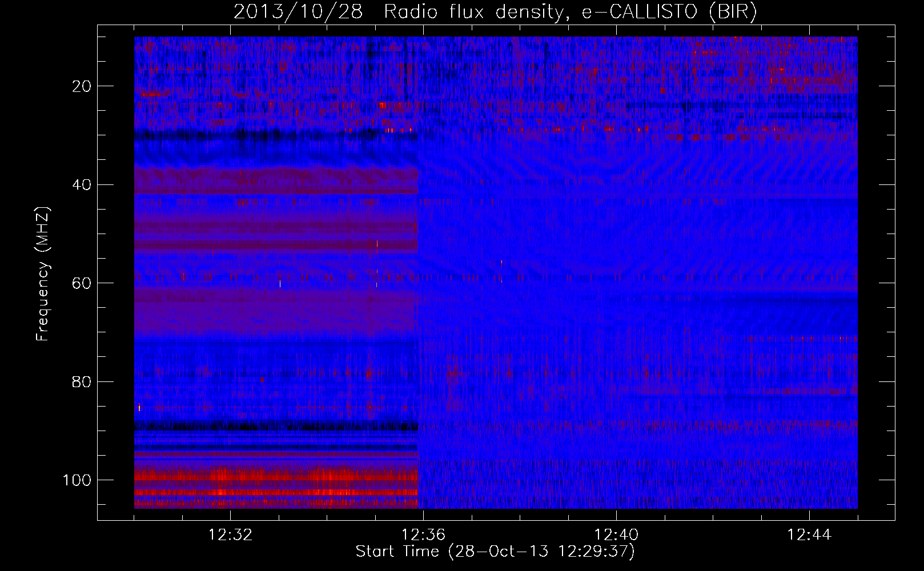Click the 12:36 time tick label
This screenshot has height=571, width=924.
point(423,535)
